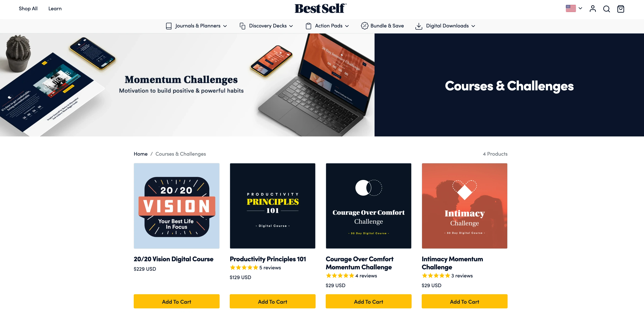This screenshot has height=323, width=644.
Task: Add 20/20 Vision Digital Course to cart
Action: 176,301
